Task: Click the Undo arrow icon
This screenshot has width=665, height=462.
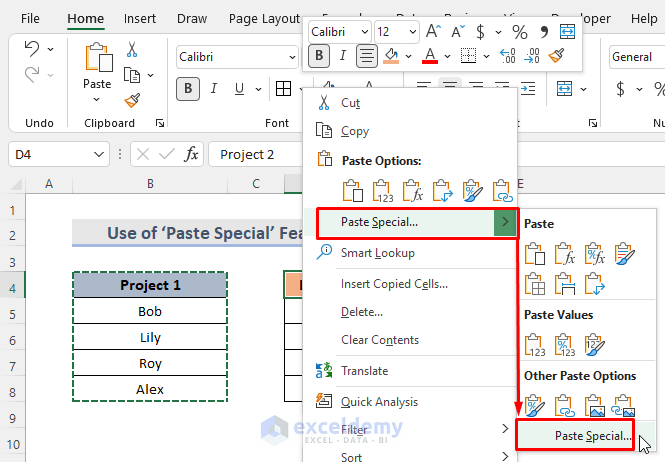Action: pyautogui.click(x=31, y=49)
